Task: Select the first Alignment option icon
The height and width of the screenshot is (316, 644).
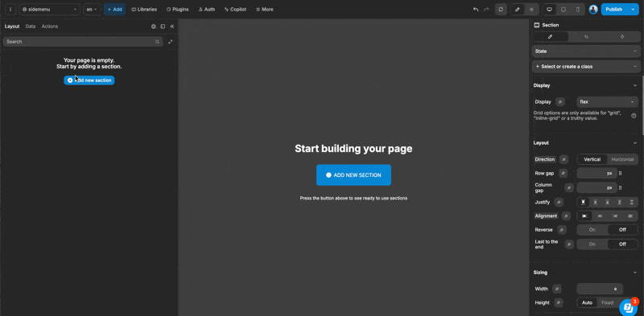Action: coord(584,215)
